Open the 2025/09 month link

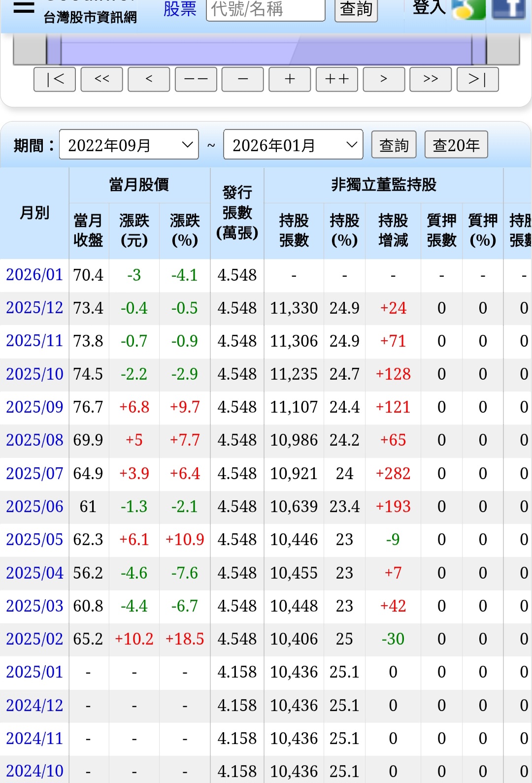[34, 407]
